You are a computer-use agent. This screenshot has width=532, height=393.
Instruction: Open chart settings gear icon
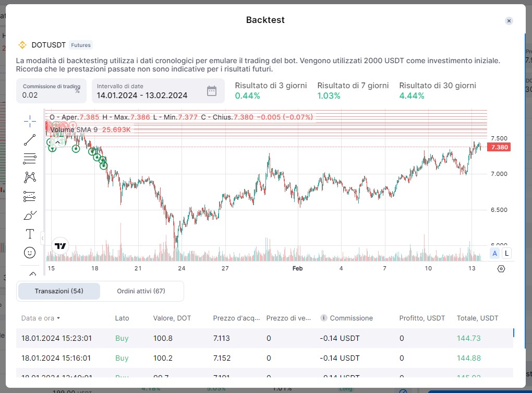(501, 269)
